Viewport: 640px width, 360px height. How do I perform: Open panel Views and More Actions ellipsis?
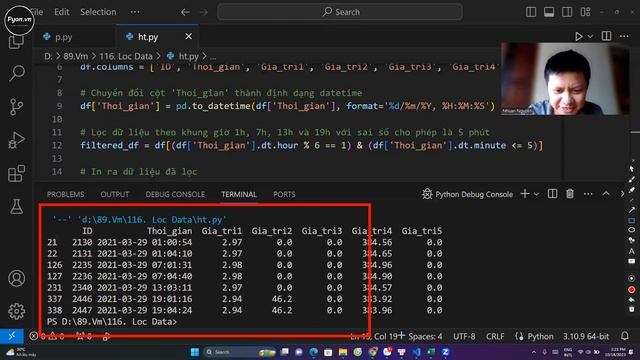[x=588, y=194]
